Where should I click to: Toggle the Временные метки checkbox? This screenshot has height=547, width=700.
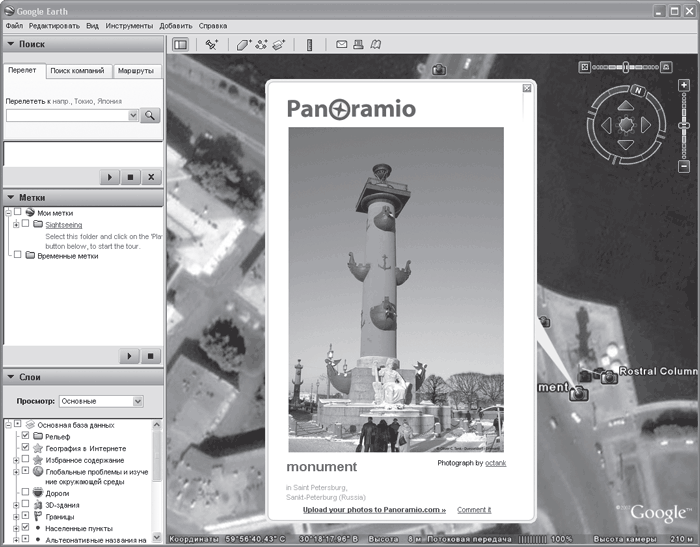tap(17, 255)
